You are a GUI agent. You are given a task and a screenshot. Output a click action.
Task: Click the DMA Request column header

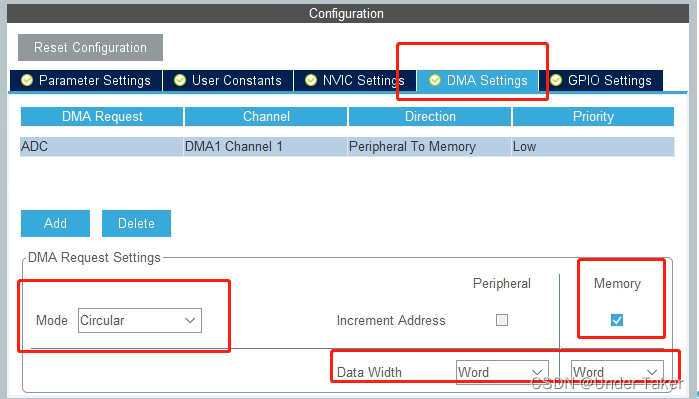click(102, 116)
